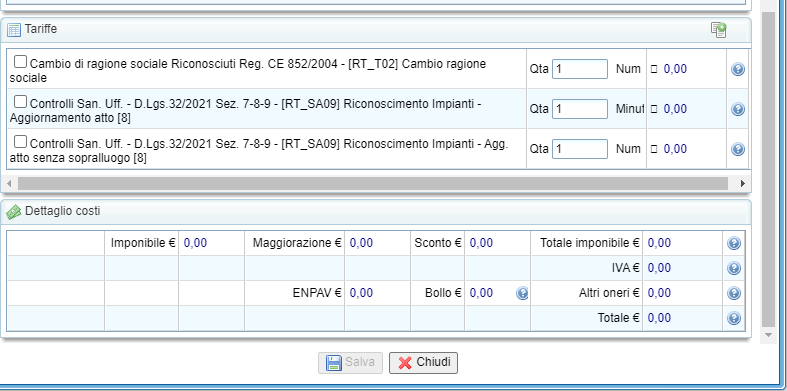Click the horizontal scrollbar thumb in Tariffe
Image resolution: width=787 pixels, height=391 pixels.
coord(372,183)
